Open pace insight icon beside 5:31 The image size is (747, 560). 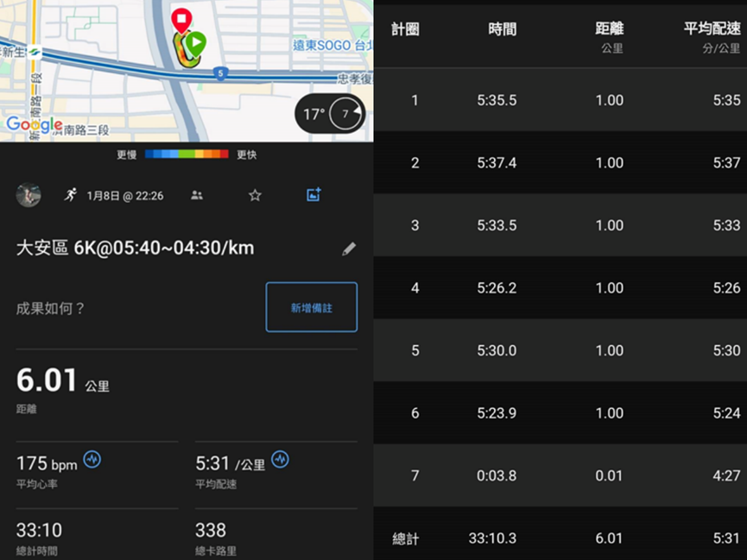point(280,459)
